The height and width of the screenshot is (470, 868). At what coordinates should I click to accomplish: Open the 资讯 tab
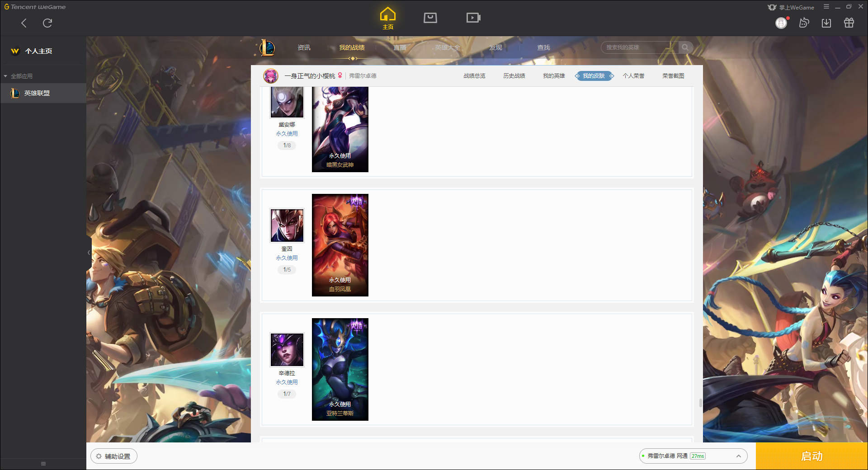304,47
